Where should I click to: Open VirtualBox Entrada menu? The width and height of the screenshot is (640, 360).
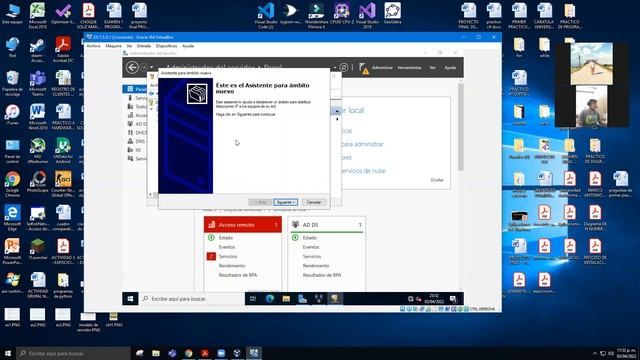pos(144,46)
